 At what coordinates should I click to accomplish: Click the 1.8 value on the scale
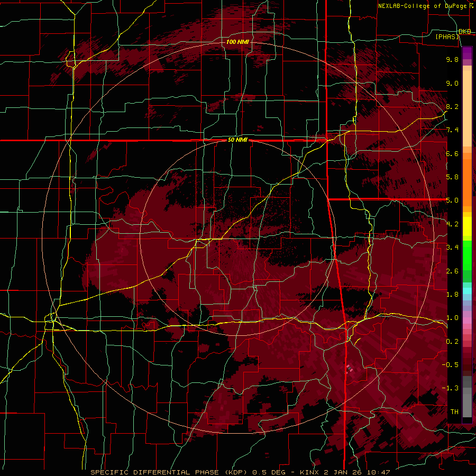pyautogui.click(x=452, y=295)
